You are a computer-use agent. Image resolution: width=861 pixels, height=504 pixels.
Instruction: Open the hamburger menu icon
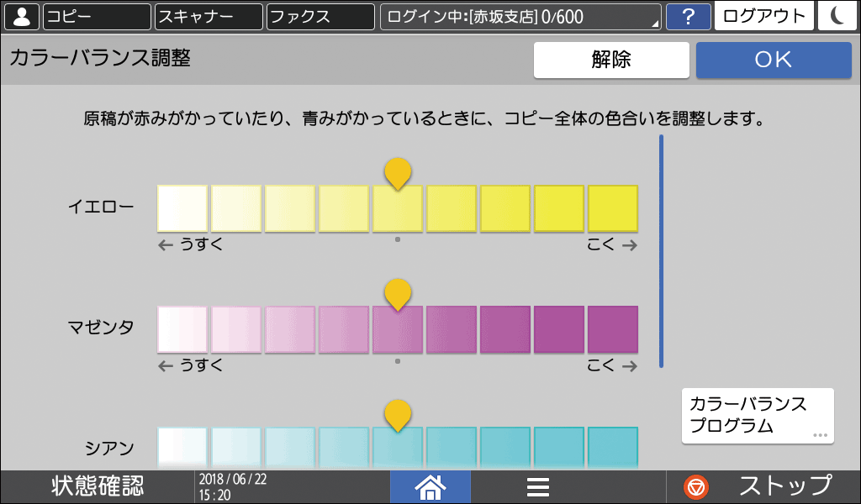tap(537, 486)
